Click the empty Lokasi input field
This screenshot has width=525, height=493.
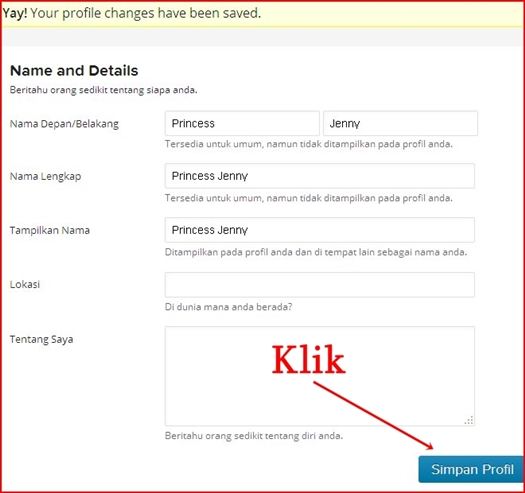click(x=320, y=285)
